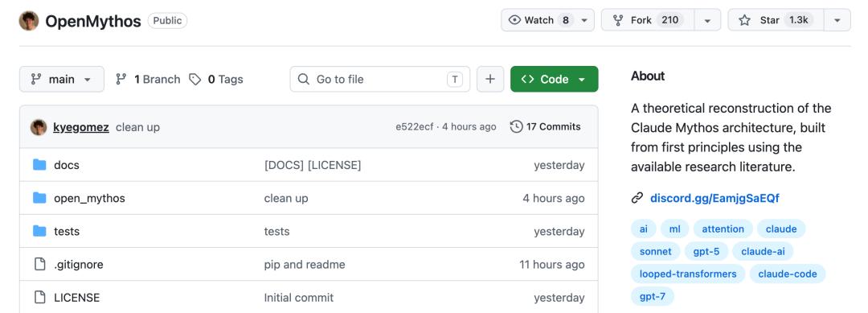Open the 17 Commits history icon
This screenshot has height=313, width=868.
[516, 127]
